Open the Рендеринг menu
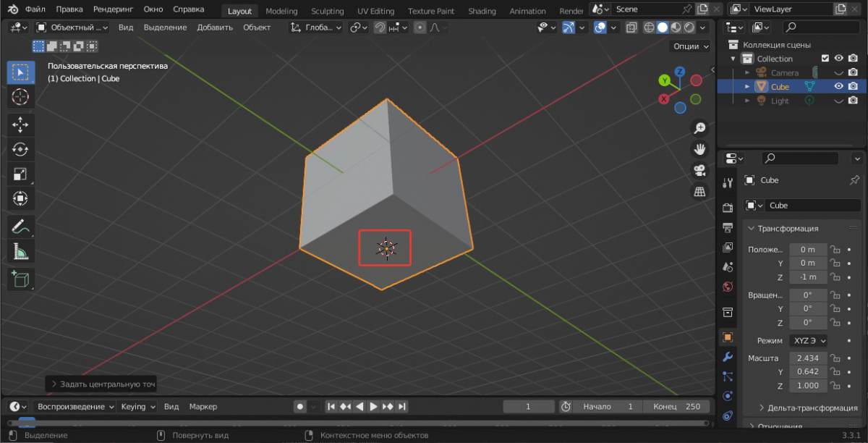The image size is (868, 443). (x=113, y=10)
